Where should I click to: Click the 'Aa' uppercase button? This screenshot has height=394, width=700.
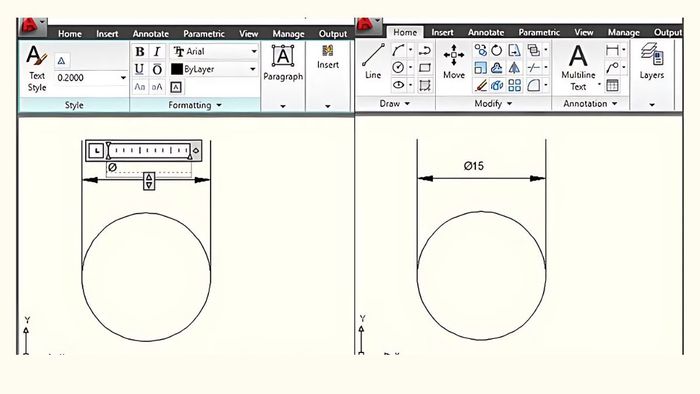(140, 87)
